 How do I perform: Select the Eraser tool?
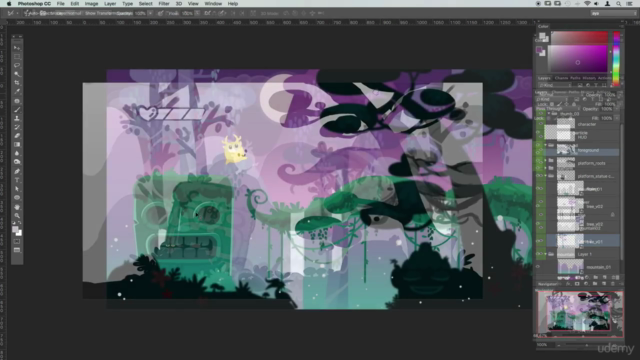(x=17, y=136)
